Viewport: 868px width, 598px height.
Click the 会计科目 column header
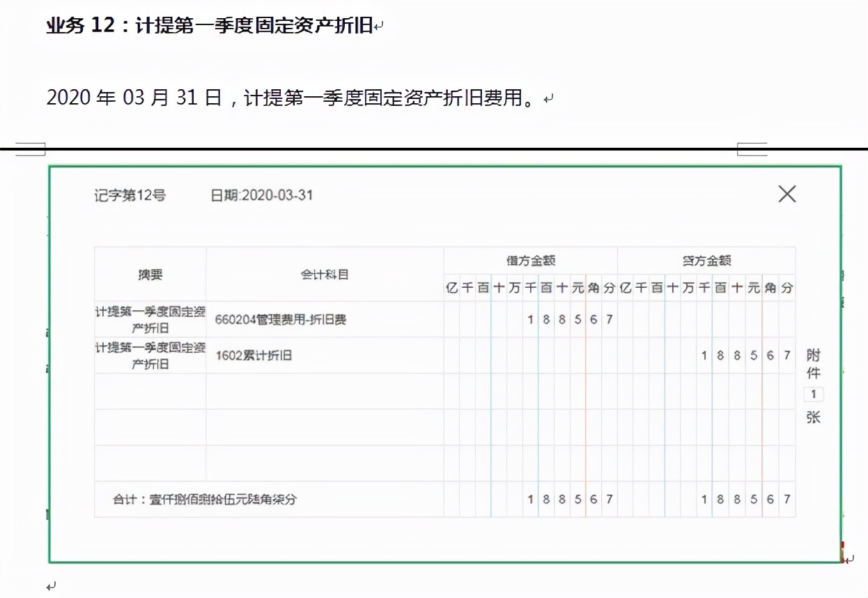tap(325, 274)
